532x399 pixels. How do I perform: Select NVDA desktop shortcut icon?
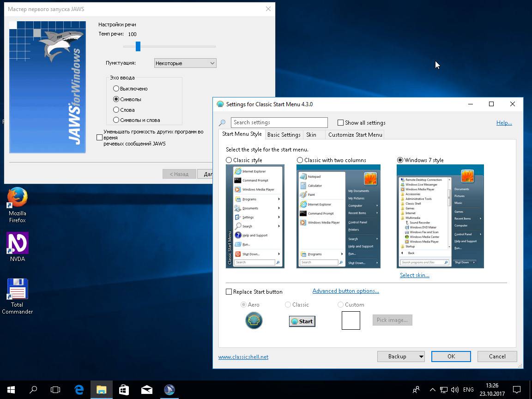pos(17,247)
